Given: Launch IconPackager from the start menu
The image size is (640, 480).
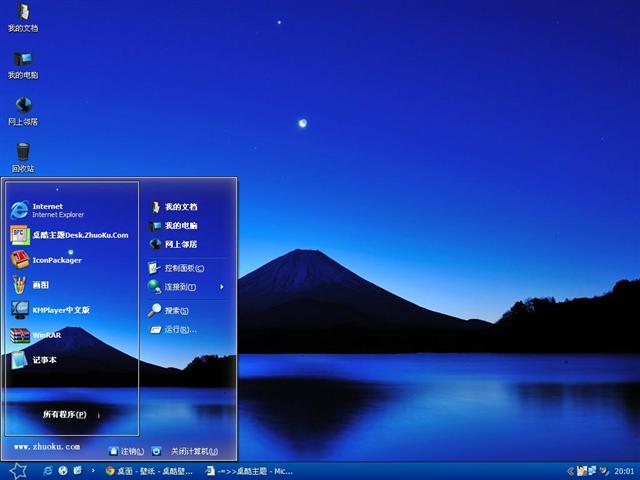Looking at the screenshot, I should (56, 260).
